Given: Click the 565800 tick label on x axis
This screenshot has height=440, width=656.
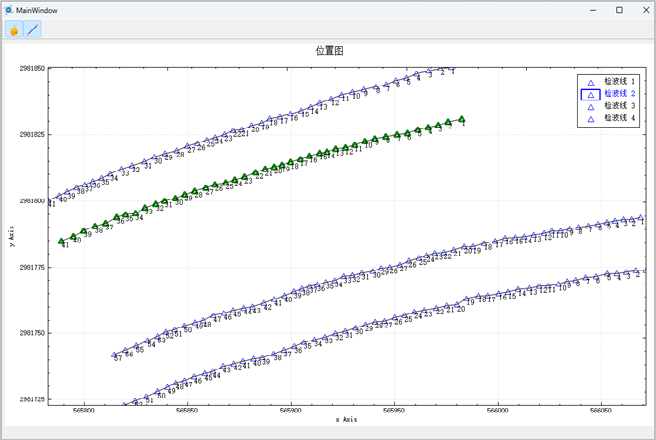Looking at the screenshot, I should [x=85, y=410].
